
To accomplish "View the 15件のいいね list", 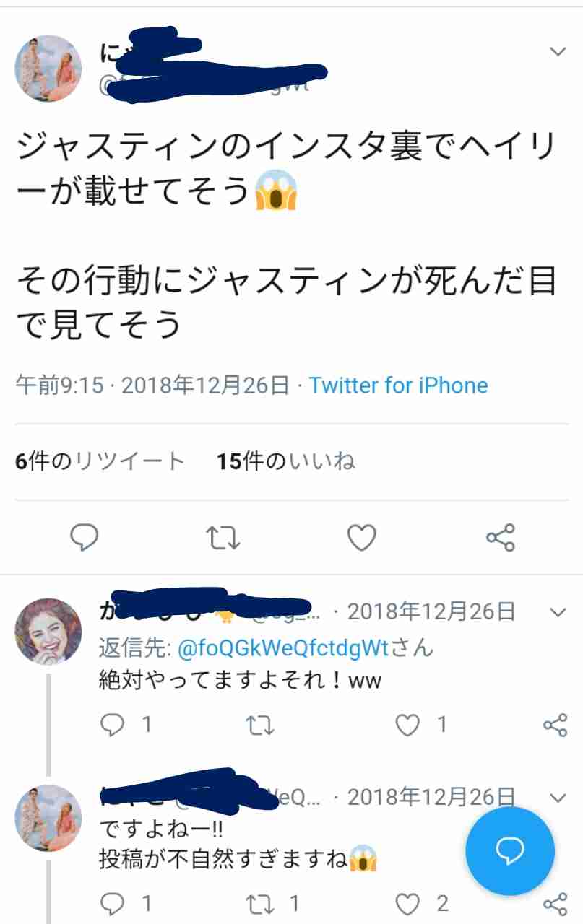I will [286, 461].
